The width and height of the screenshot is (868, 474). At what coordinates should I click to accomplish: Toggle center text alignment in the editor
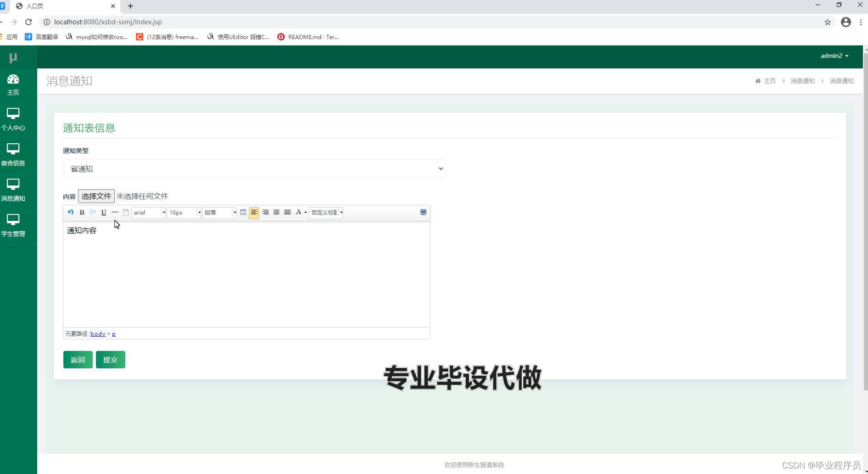(276, 212)
